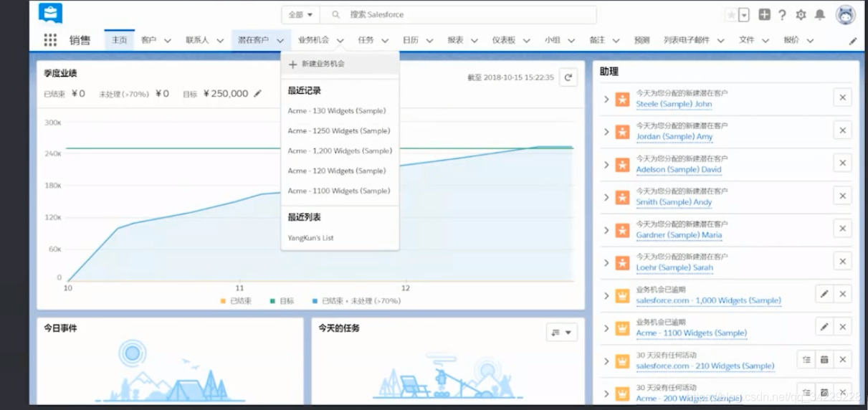The width and height of the screenshot is (868, 410).
Task: Click the pencil icon to edit navigation bar
Action: [x=853, y=41]
